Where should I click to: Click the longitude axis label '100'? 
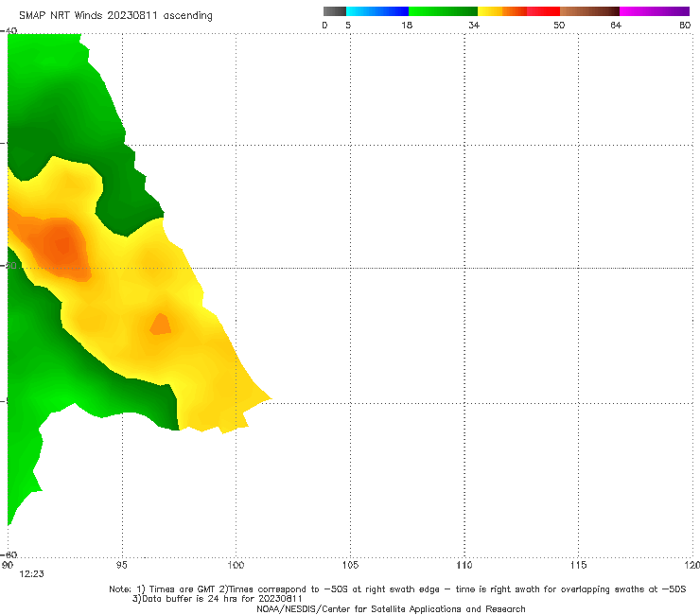tap(236, 566)
